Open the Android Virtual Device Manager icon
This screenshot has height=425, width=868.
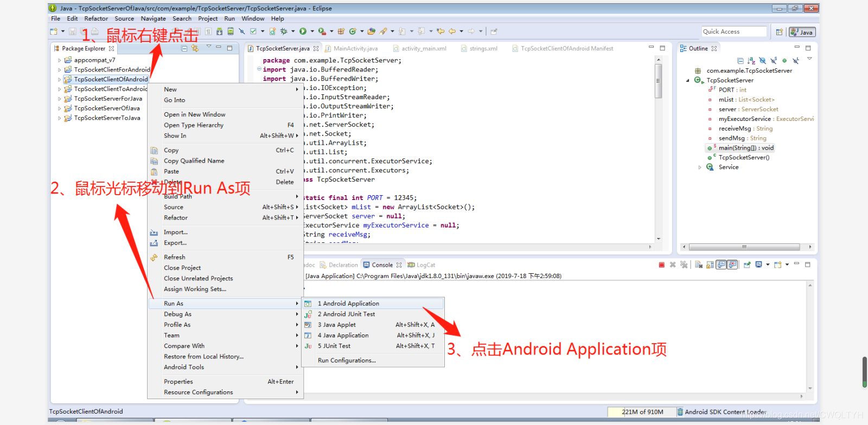click(231, 31)
